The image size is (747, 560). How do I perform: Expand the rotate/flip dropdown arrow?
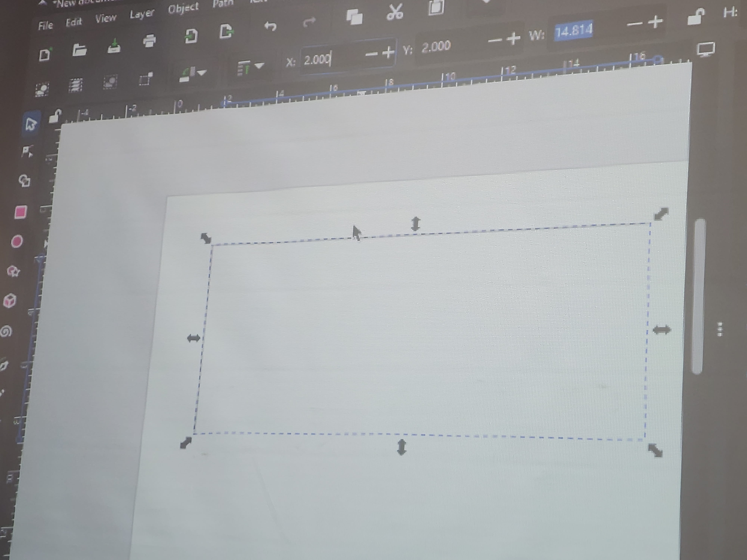[x=202, y=72]
